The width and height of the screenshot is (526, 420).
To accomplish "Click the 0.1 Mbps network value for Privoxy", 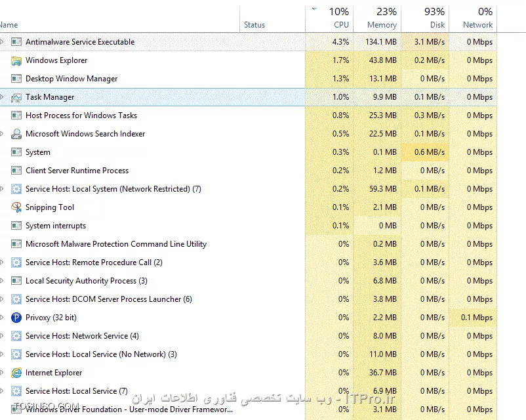I will coord(477,318).
